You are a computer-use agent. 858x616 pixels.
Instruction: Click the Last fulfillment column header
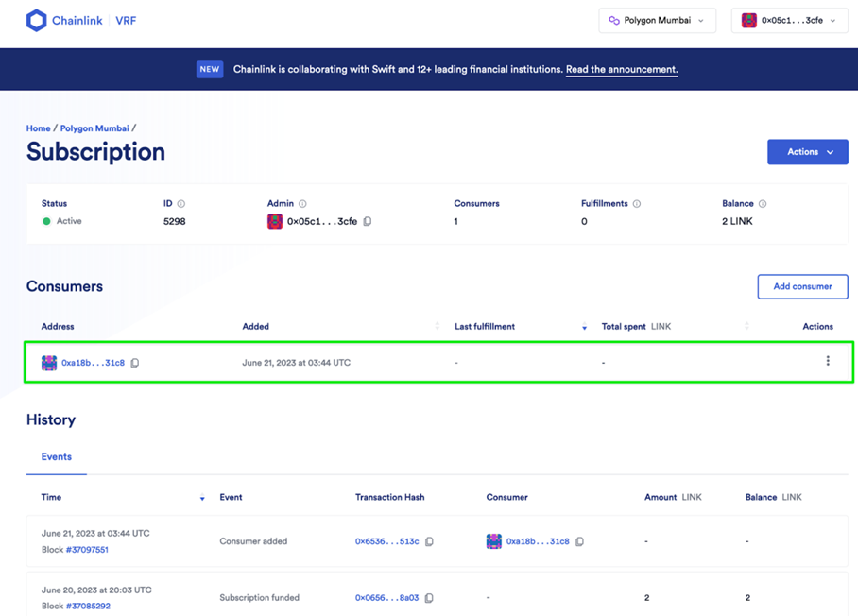coord(485,327)
